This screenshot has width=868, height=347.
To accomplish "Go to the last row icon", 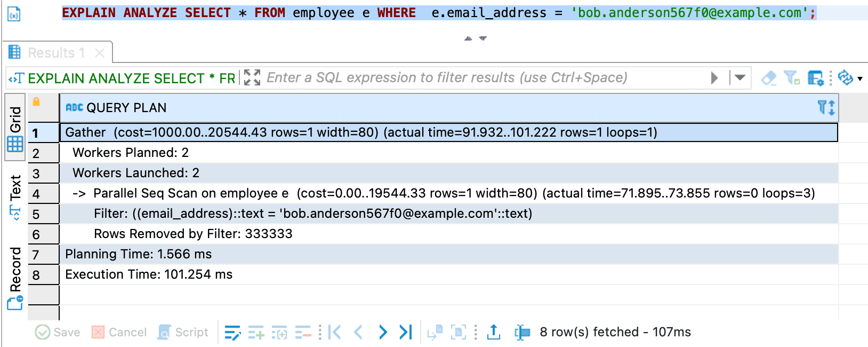I will [406, 332].
